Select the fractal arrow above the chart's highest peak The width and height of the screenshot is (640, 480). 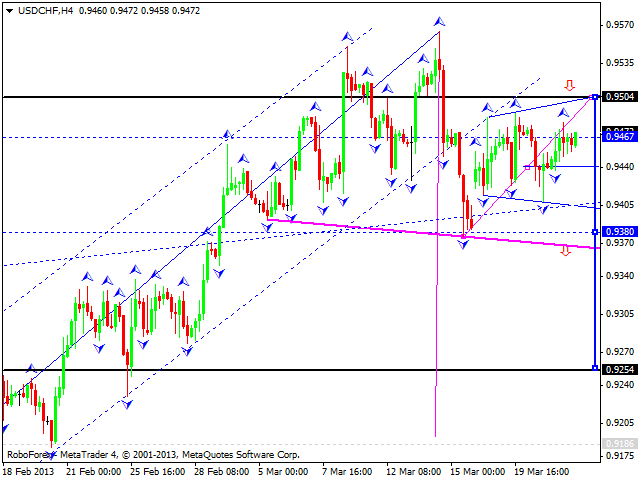point(438,20)
